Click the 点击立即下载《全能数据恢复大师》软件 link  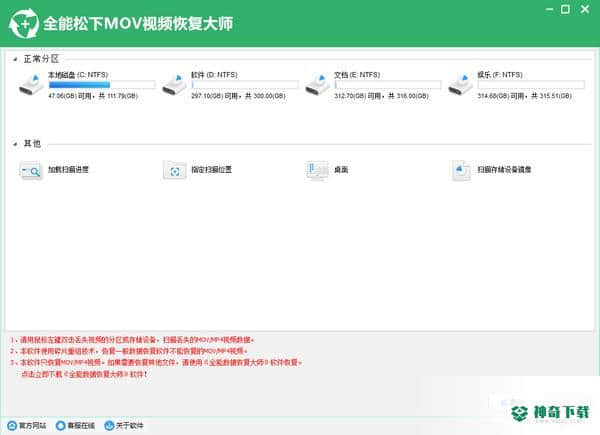(84, 374)
